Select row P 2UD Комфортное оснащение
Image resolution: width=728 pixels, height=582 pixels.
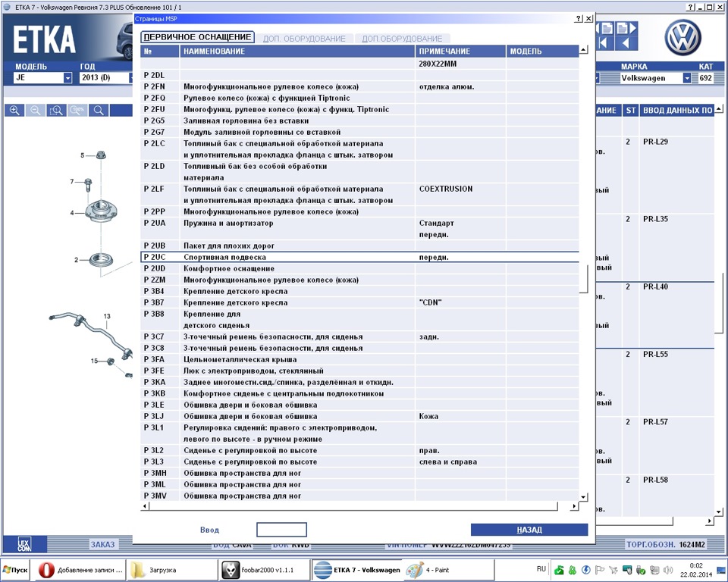(x=359, y=268)
